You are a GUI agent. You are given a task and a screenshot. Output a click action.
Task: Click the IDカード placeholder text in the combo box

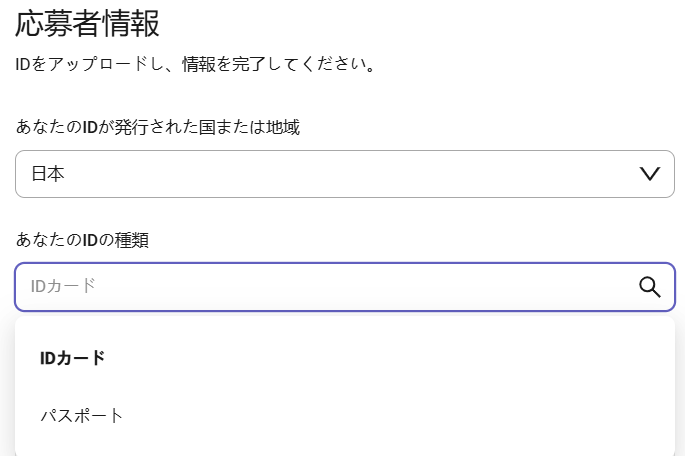click(63, 287)
